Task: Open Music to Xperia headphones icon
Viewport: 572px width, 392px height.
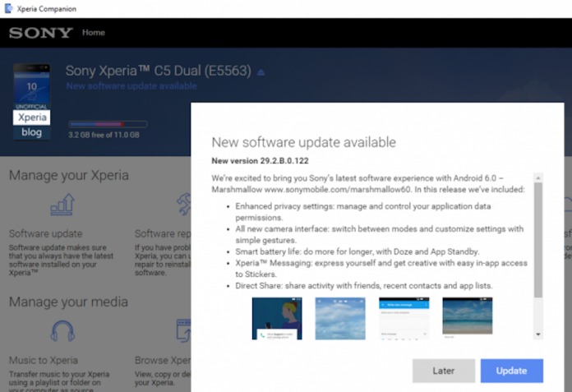Action: [x=62, y=330]
